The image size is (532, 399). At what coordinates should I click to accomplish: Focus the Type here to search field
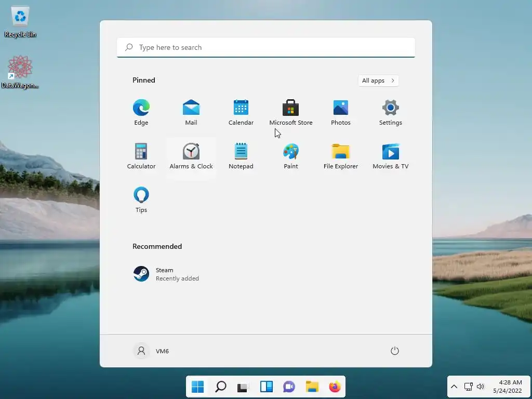266,47
